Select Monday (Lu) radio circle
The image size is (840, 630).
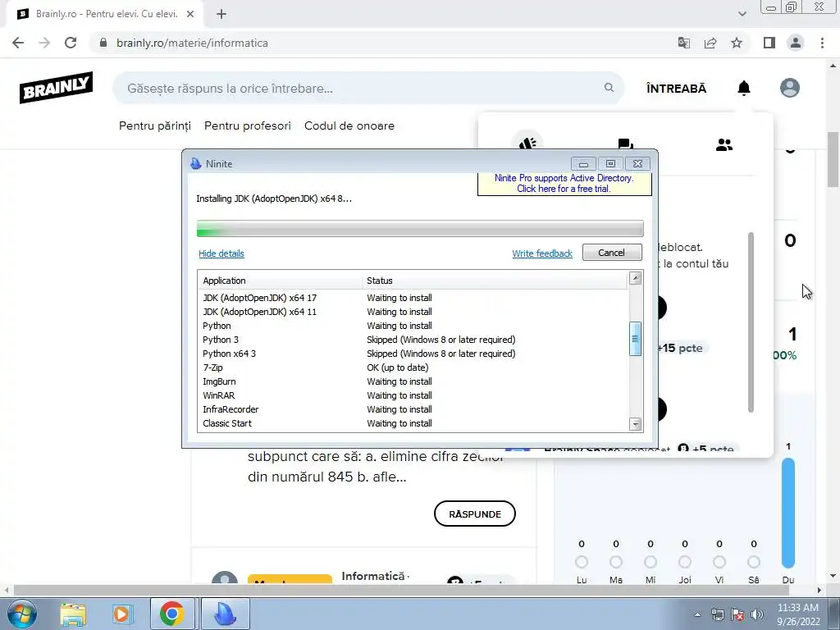(x=582, y=561)
